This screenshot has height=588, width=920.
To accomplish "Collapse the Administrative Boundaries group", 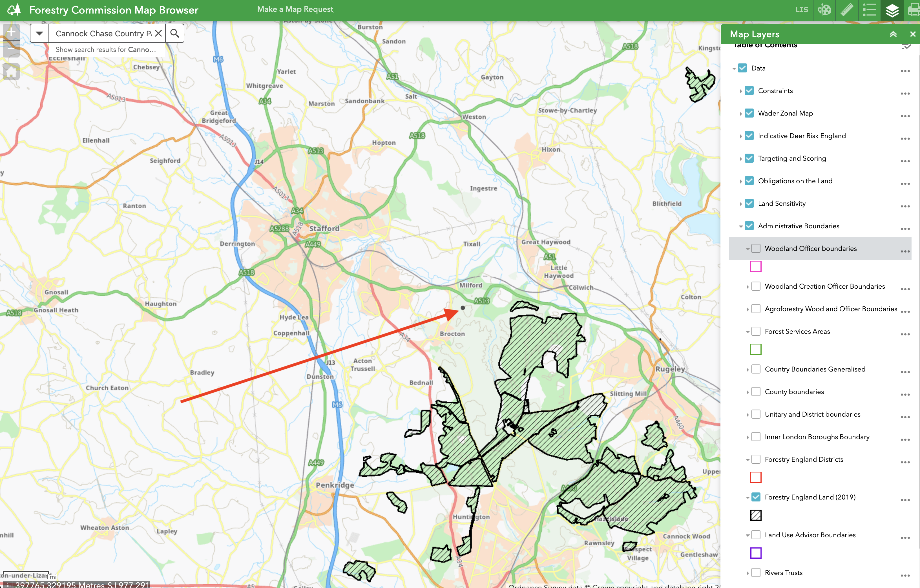I will click(741, 227).
